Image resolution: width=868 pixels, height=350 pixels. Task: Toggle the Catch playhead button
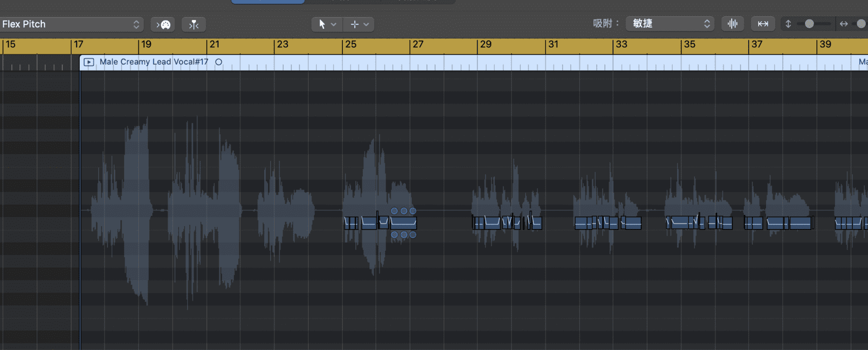coord(194,24)
